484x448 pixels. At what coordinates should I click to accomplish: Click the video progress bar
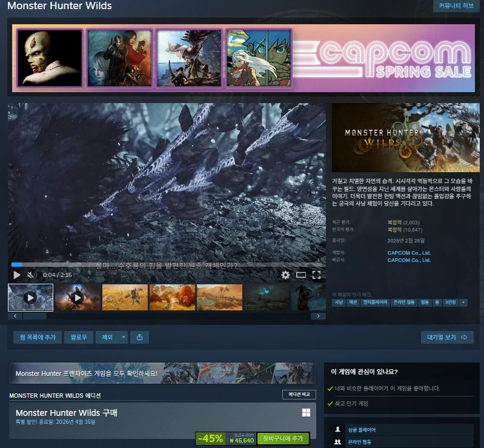(168, 264)
